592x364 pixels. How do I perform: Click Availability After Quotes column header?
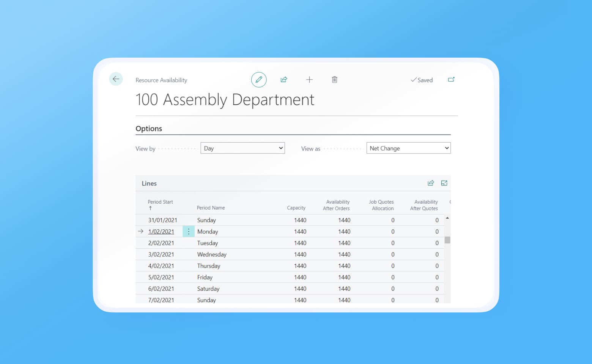[x=424, y=205]
